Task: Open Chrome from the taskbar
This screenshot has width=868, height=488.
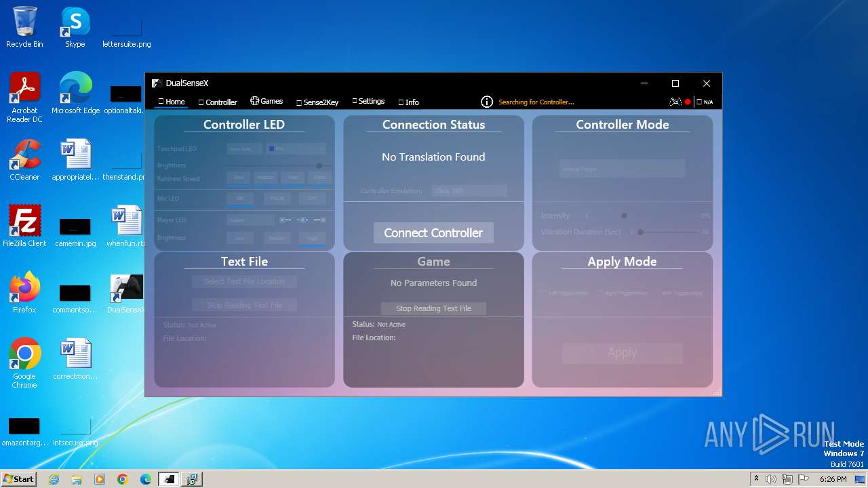Action: 123,479
